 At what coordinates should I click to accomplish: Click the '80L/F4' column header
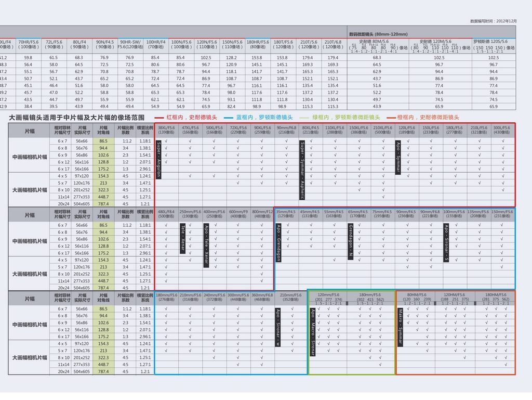pyautogui.click(x=79, y=45)
